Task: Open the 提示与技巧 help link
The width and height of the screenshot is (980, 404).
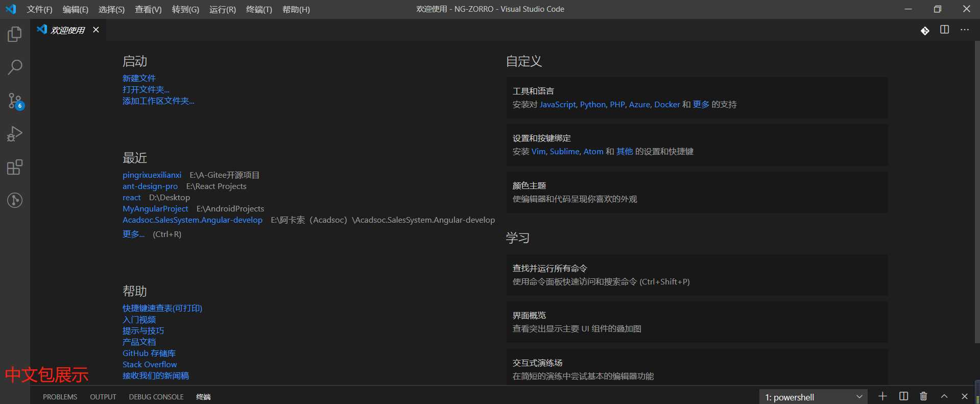Action: [x=144, y=330]
